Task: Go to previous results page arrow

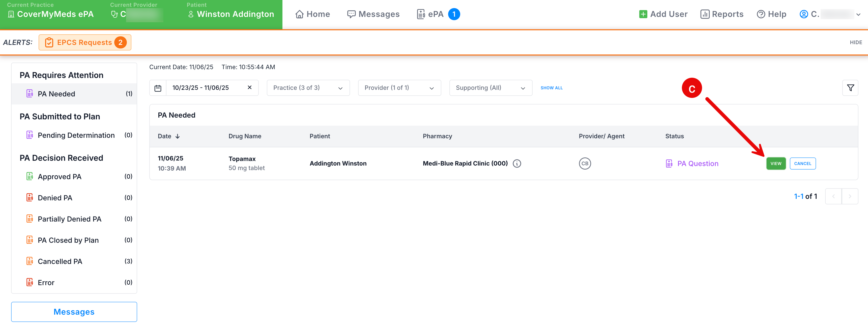Action: click(x=833, y=196)
